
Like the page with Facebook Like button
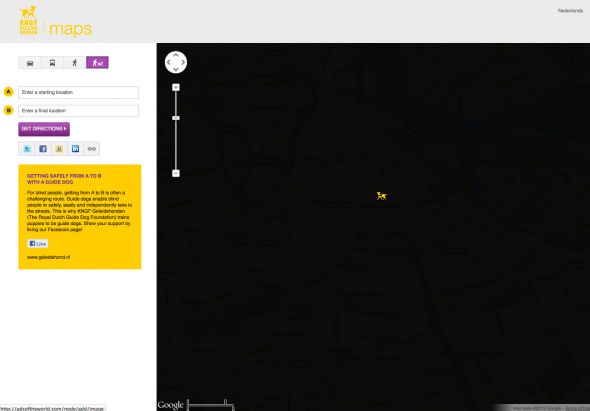[x=38, y=244]
